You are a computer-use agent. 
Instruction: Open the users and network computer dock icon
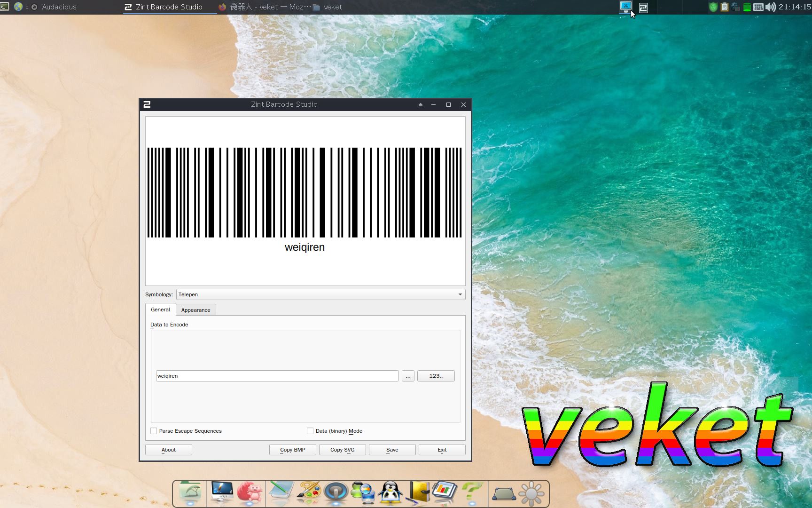click(x=363, y=492)
